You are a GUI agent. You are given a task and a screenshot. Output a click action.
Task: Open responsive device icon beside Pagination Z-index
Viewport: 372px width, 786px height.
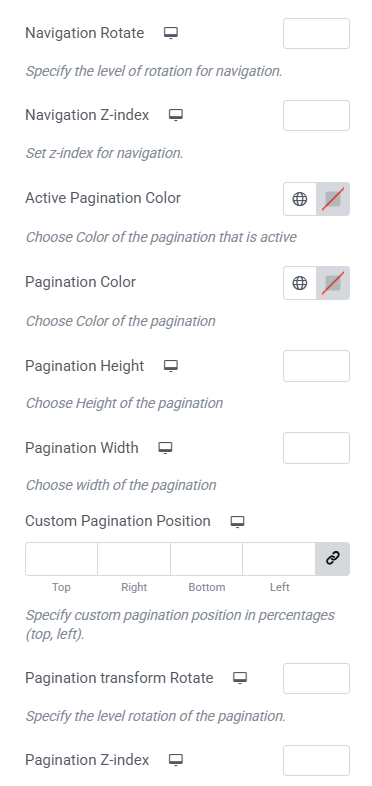(x=175, y=760)
